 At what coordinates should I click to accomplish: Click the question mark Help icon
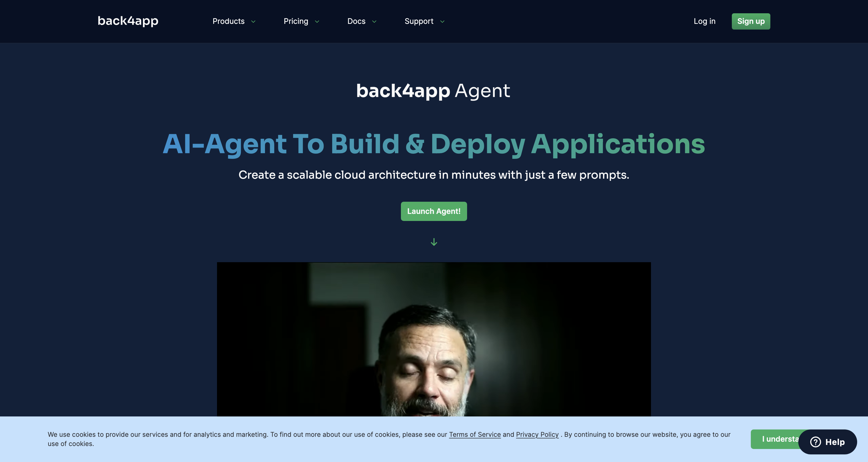pos(815,442)
